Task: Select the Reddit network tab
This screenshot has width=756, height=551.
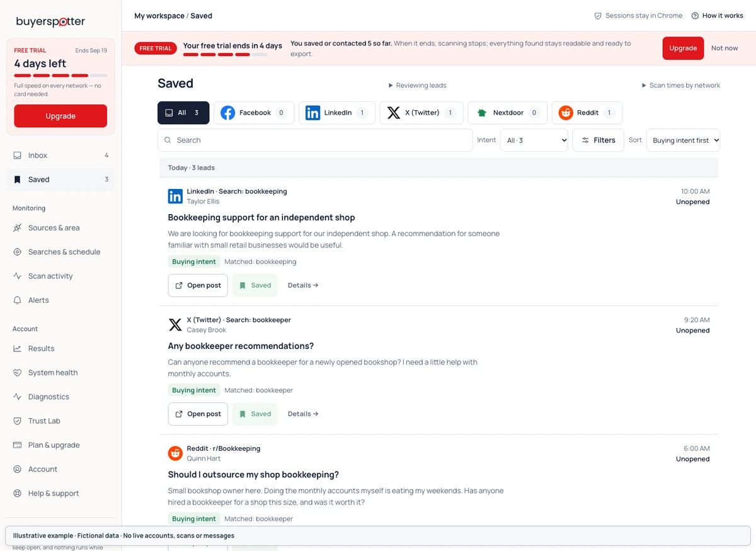Action: click(x=587, y=113)
